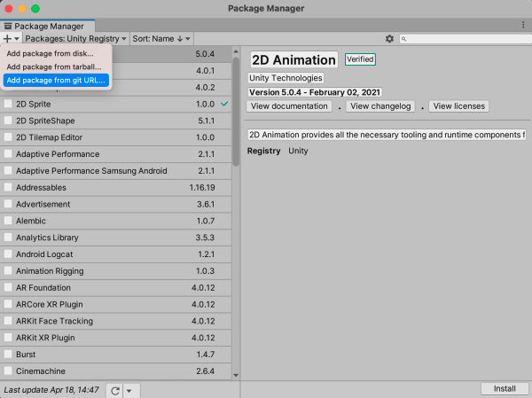This screenshot has height=398, width=532.
Task: Select the Cinemachine package name
Action: [x=41, y=371]
